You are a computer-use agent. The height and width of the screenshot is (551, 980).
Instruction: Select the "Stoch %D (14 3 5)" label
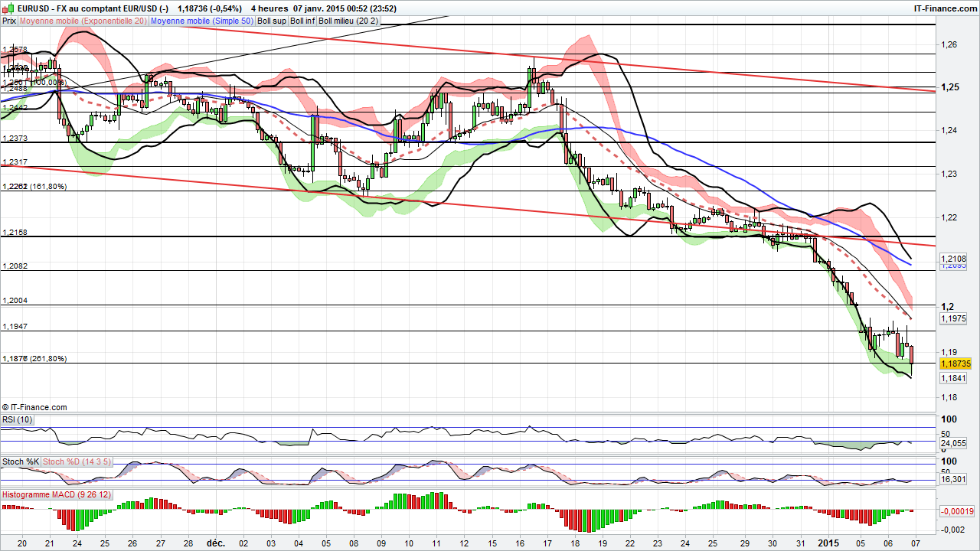[x=76, y=461]
